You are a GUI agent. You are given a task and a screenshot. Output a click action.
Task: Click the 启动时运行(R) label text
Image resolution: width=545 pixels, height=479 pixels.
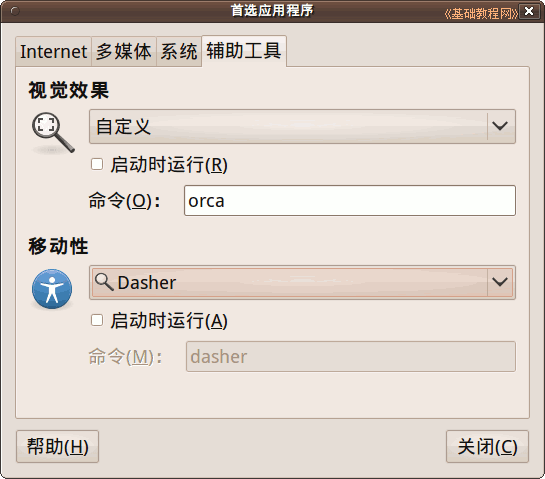[169, 164]
